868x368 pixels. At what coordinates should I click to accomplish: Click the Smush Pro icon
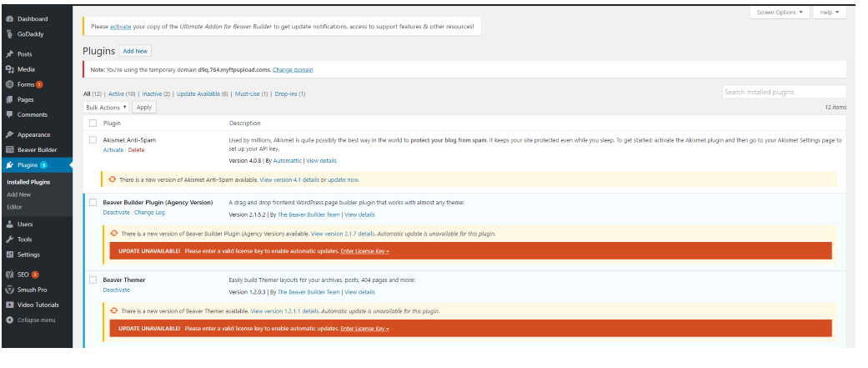click(x=9, y=290)
